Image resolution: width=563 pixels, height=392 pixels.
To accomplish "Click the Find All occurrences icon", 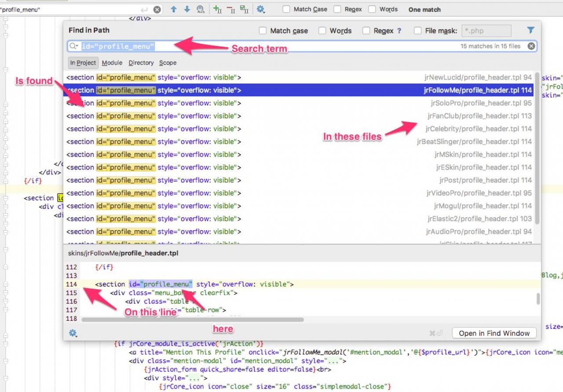I will [201, 9].
